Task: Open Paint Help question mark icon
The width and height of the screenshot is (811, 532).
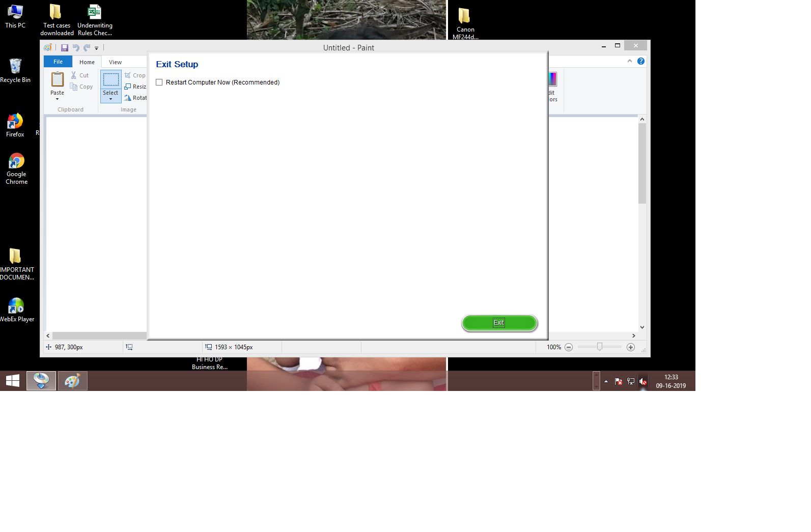Action: coord(641,61)
